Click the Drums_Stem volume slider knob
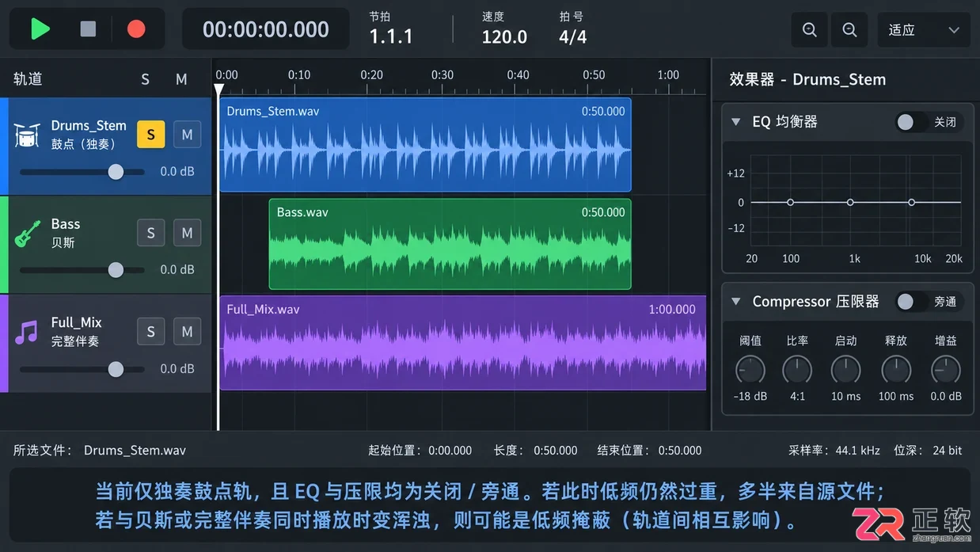980x552 pixels. (116, 172)
